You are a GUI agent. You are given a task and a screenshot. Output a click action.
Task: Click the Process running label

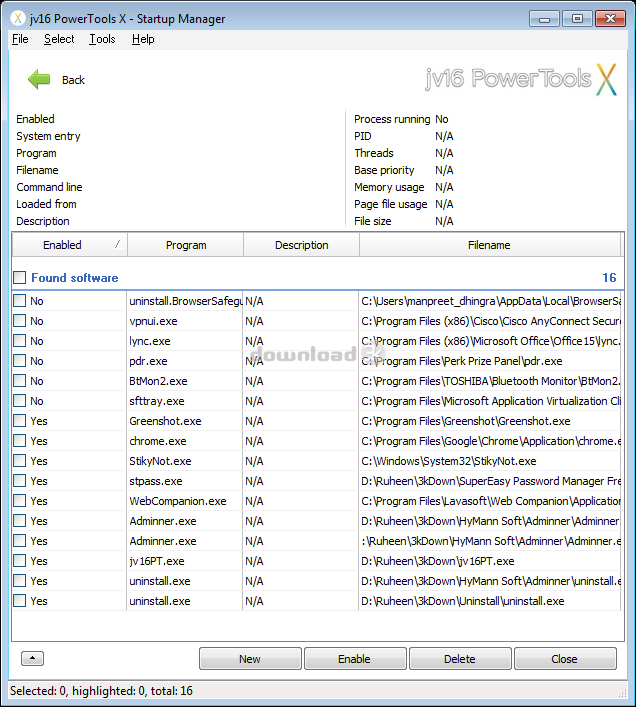click(392, 119)
